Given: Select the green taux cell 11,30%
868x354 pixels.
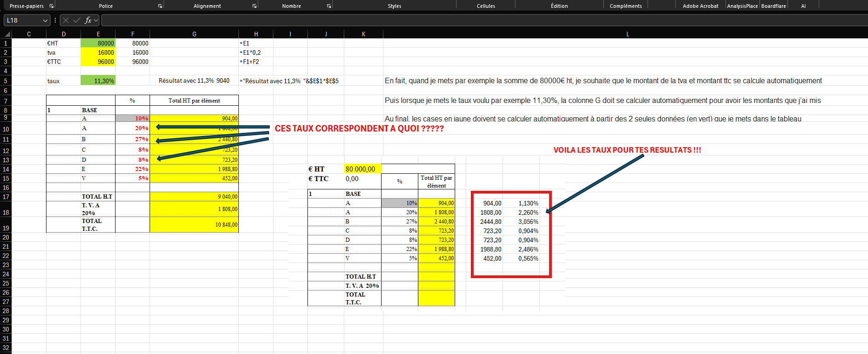Looking at the screenshot, I should [98, 81].
